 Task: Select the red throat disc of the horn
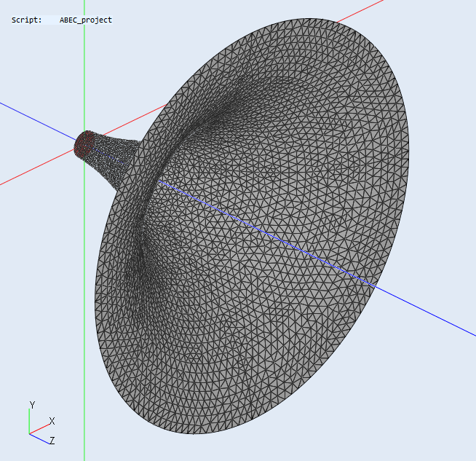click(84, 144)
